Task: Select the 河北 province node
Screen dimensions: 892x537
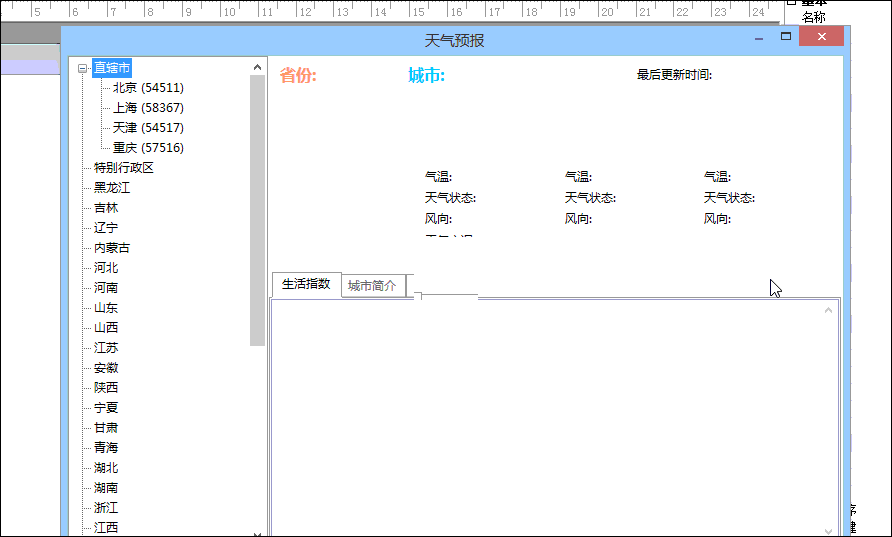Action: click(x=106, y=267)
